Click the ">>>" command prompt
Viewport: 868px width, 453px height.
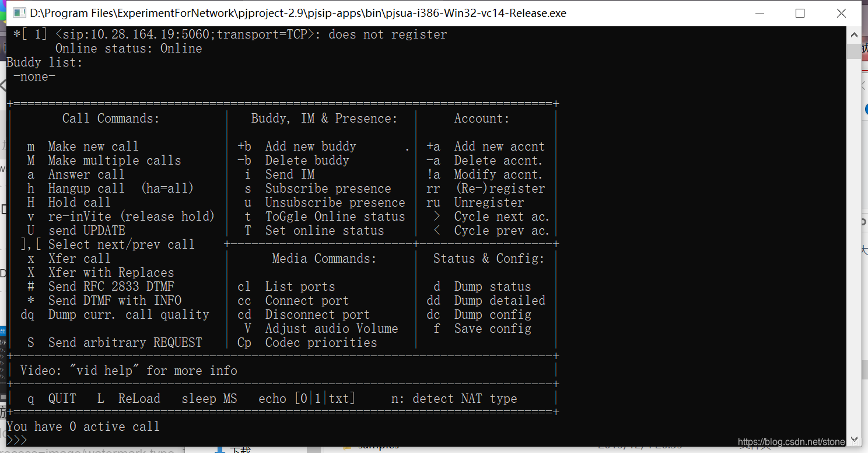click(17, 441)
